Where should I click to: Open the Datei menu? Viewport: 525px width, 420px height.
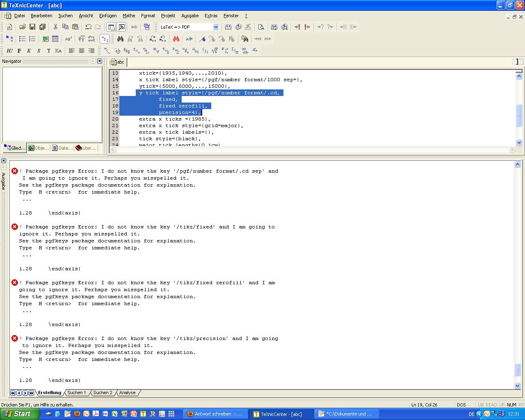pos(20,16)
